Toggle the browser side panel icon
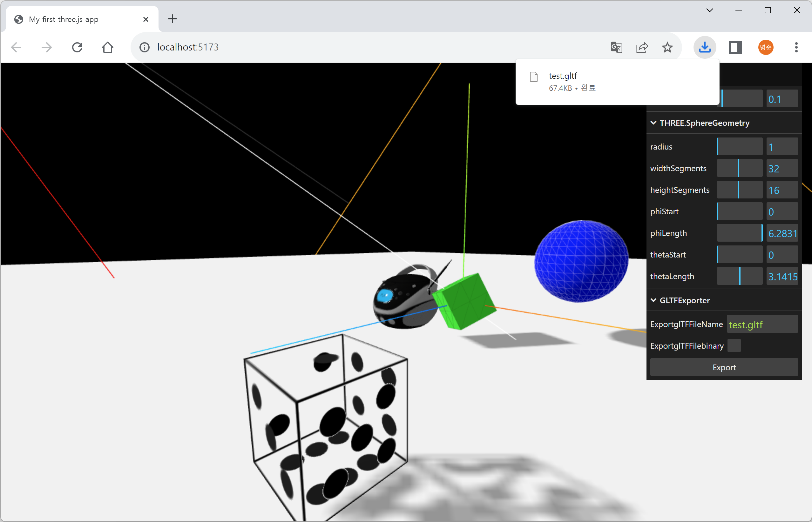Viewport: 812px width, 522px height. [x=735, y=47]
